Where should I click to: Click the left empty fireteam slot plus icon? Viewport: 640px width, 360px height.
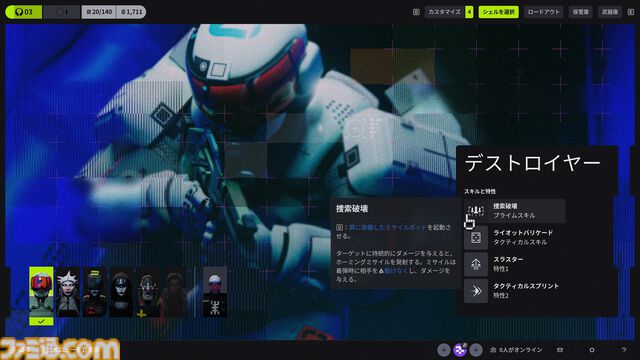pyautogui.click(x=444, y=350)
